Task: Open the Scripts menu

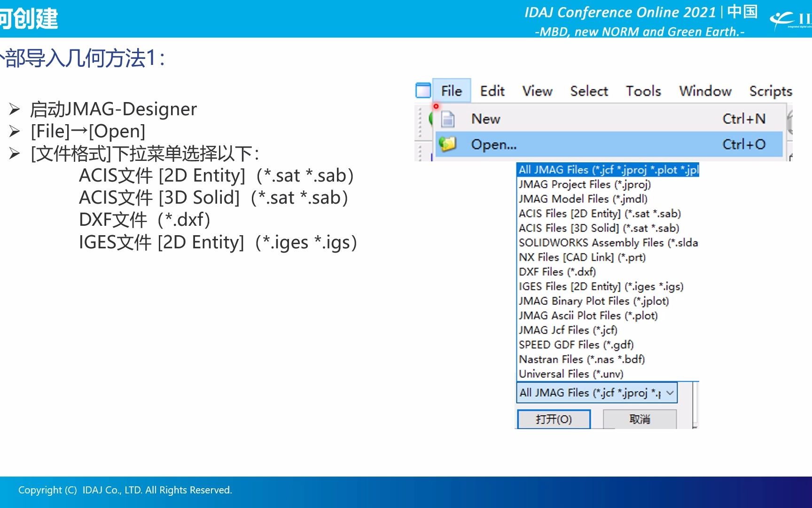Action: (x=771, y=91)
